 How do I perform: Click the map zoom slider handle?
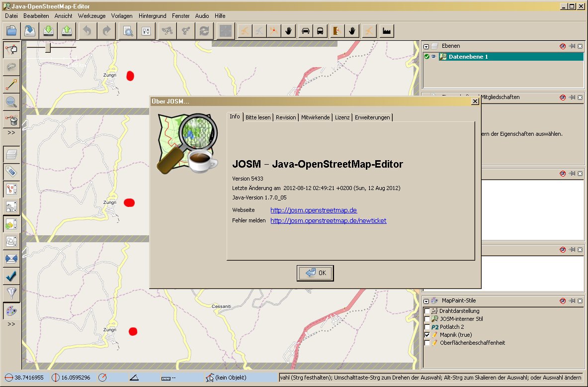coord(48,47)
